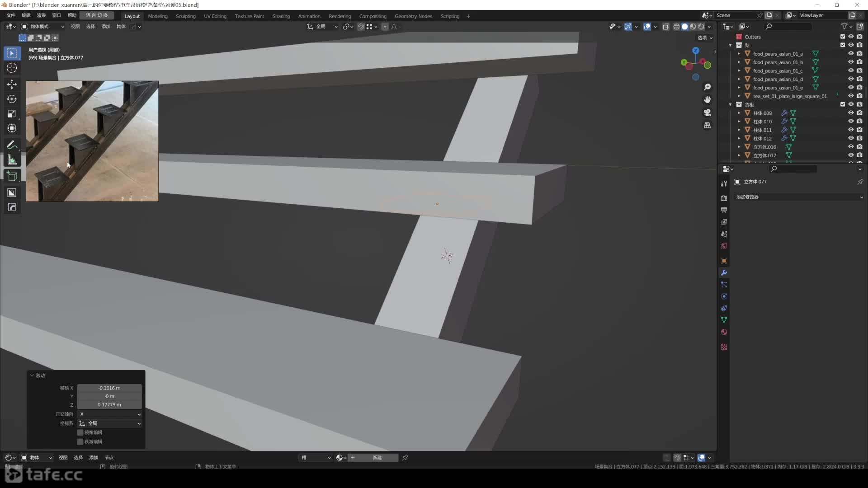Image resolution: width=868 pixels, height=488 pixels.
Task: Click the 语言切换 button
Action: click(97, 15)
